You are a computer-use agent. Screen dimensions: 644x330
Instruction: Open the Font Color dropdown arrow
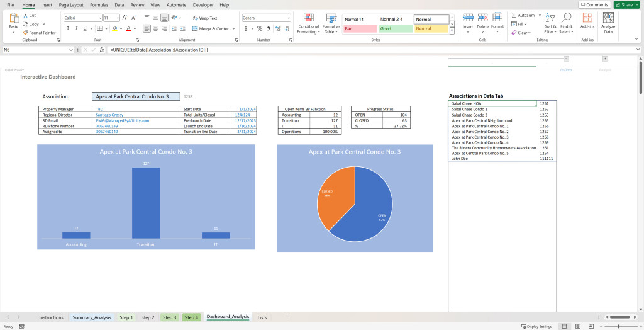[x=135, y=28]
